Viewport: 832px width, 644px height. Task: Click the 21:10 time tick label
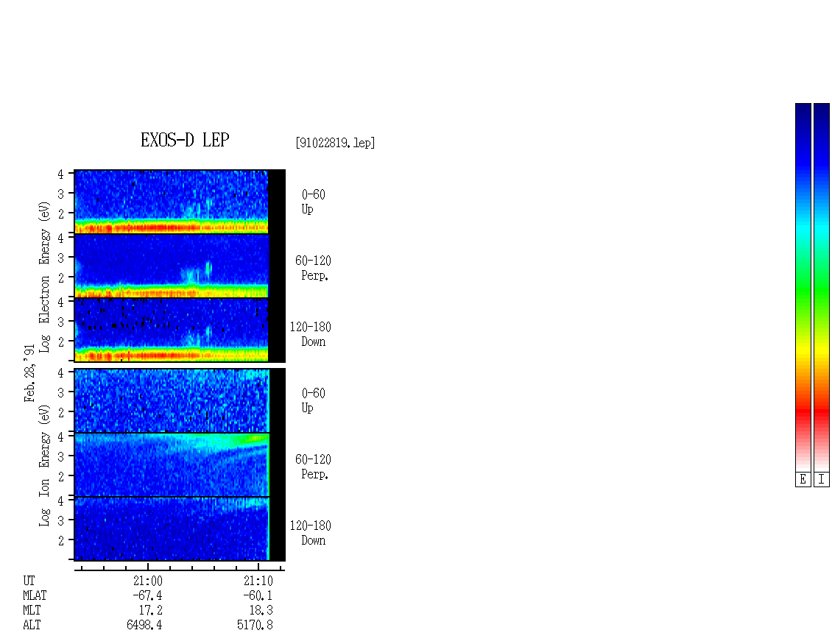pyautogui.click(x=258, y=581)
